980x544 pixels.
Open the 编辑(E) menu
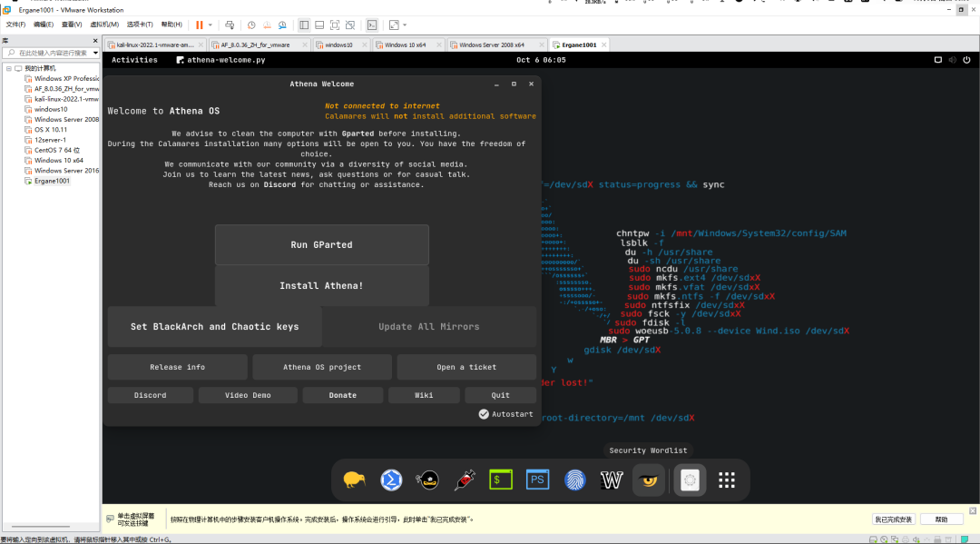tap(44, 25)
